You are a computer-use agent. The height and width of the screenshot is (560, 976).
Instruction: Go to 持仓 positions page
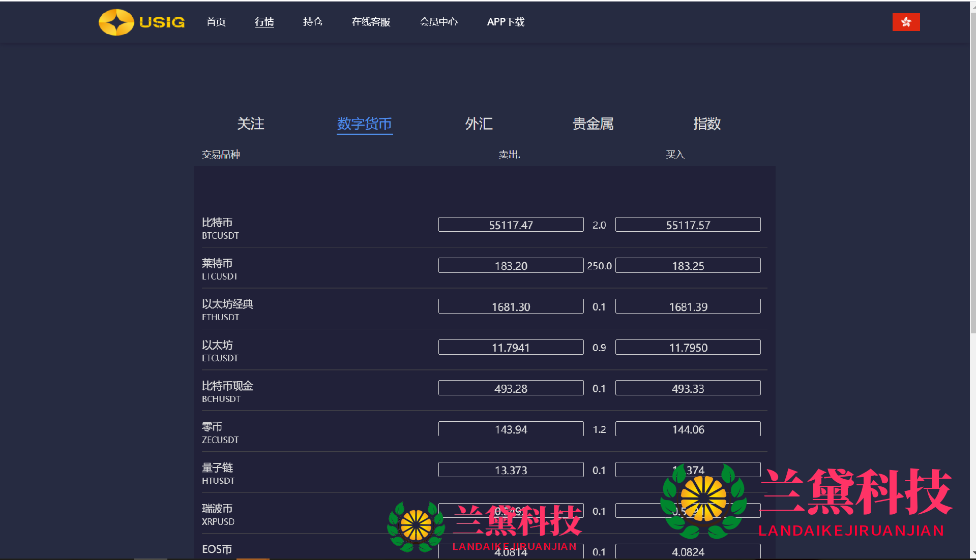312,22
